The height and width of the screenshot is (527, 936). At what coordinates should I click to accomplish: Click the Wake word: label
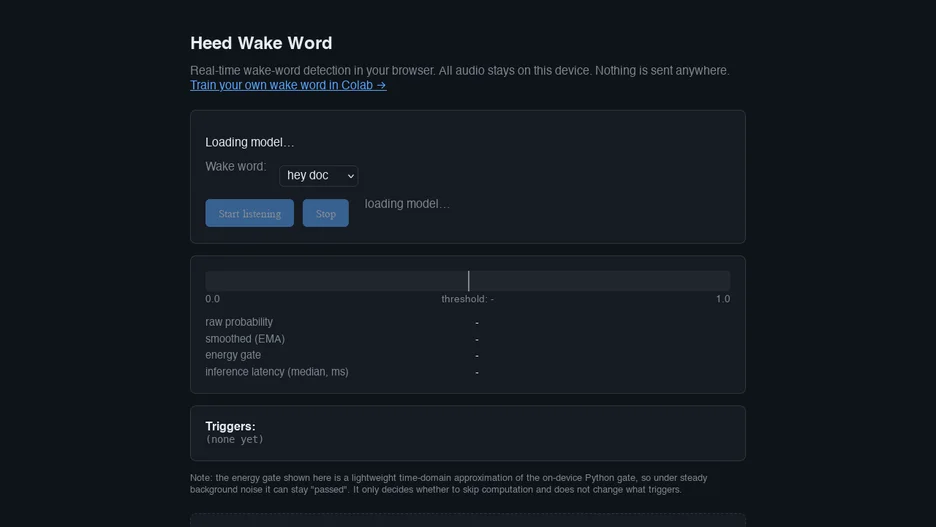pyautogui.click(x=236, y=167)
